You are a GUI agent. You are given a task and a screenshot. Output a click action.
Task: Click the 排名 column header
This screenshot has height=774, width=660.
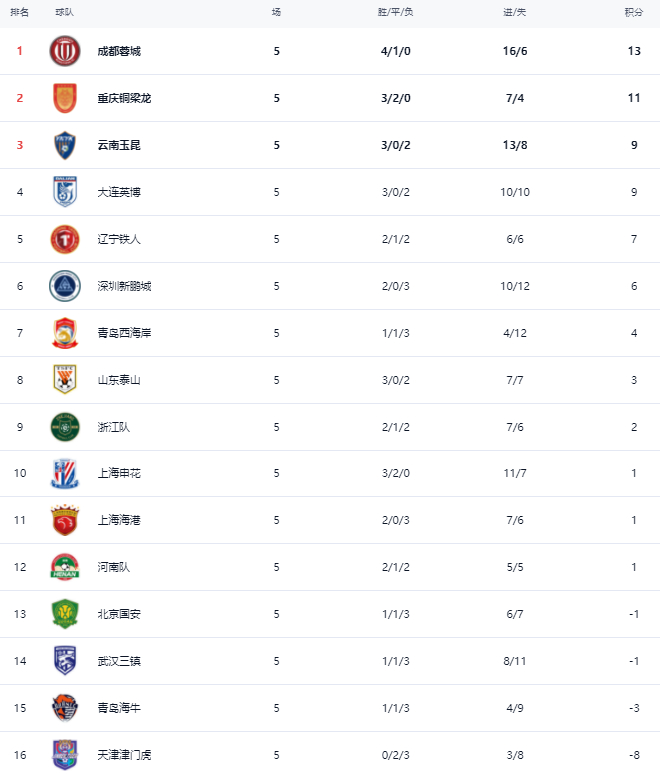click(x=19, y=13)
